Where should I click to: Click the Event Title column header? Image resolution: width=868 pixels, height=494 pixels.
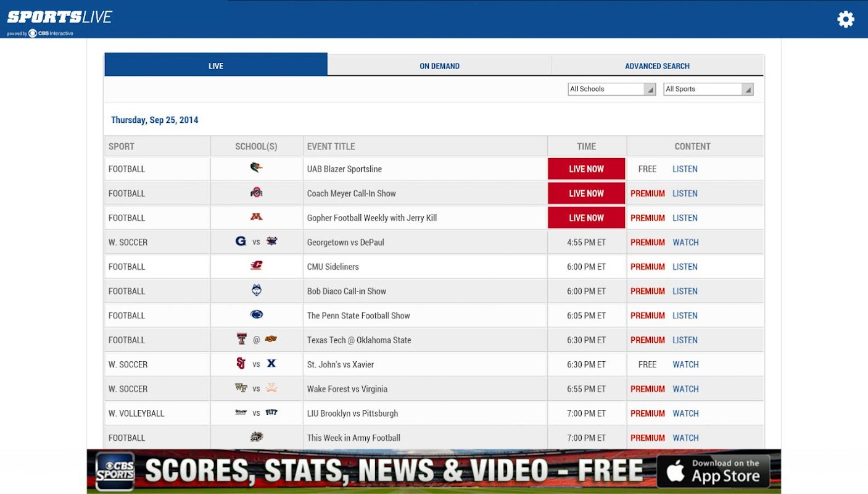(x=425, y=146)
